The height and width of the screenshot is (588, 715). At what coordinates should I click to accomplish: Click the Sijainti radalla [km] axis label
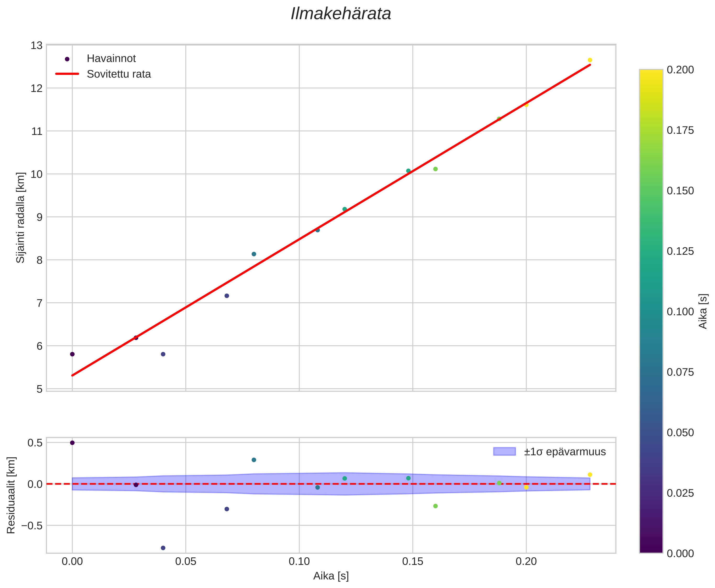pos(21,218)
